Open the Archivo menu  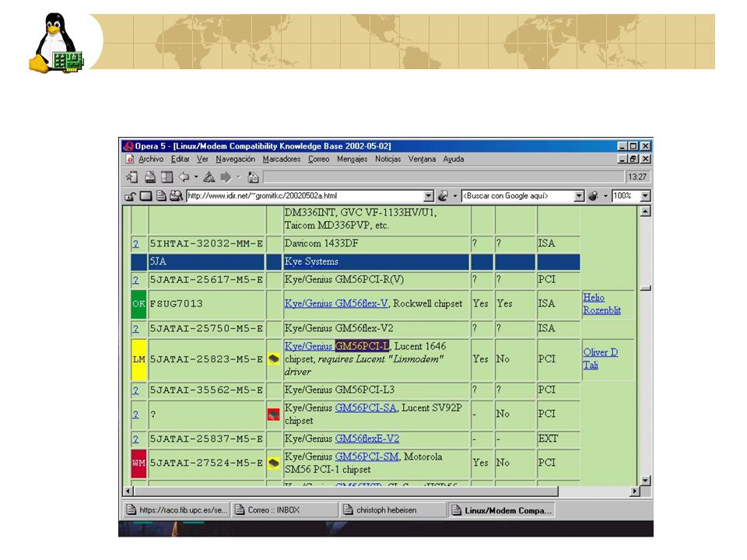(x=150, y=159)
